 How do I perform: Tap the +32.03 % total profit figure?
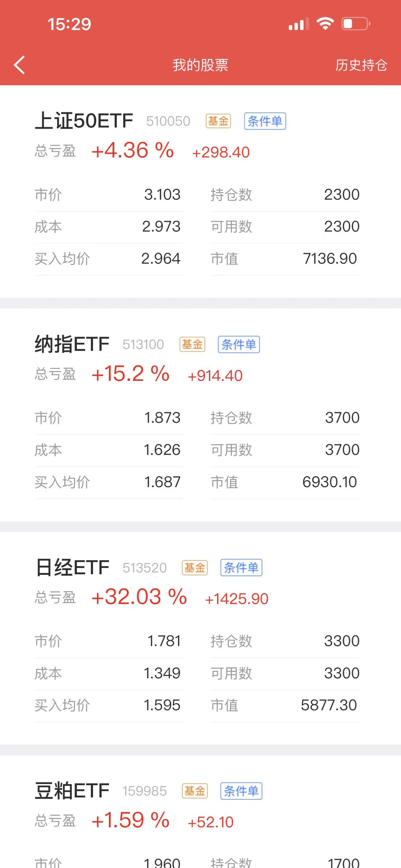pyautogui.click(x=139, y=597)
